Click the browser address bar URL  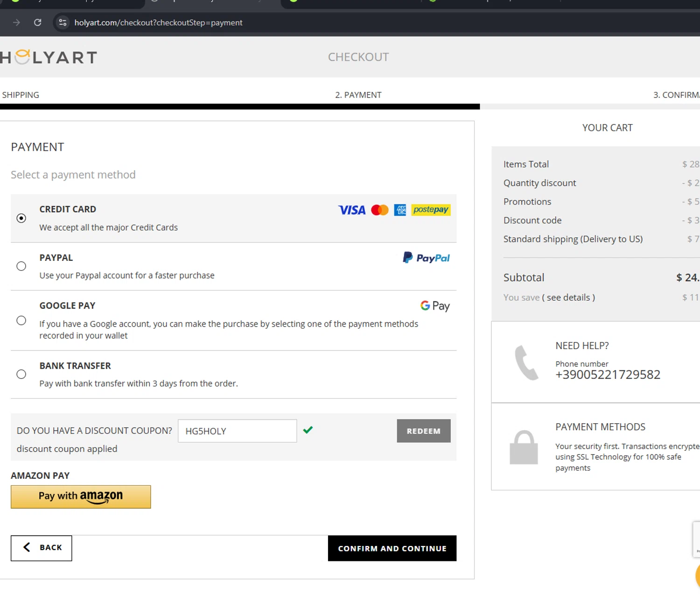pyautogui.click(x=158, y=22)
